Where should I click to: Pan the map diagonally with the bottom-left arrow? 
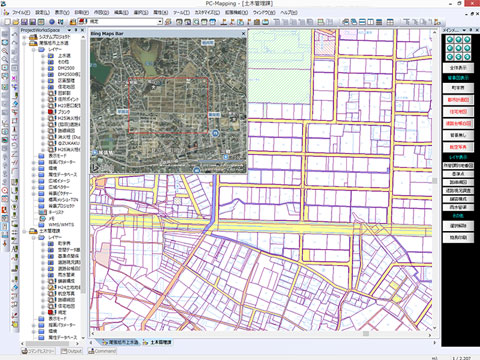[x=450, y=57]
